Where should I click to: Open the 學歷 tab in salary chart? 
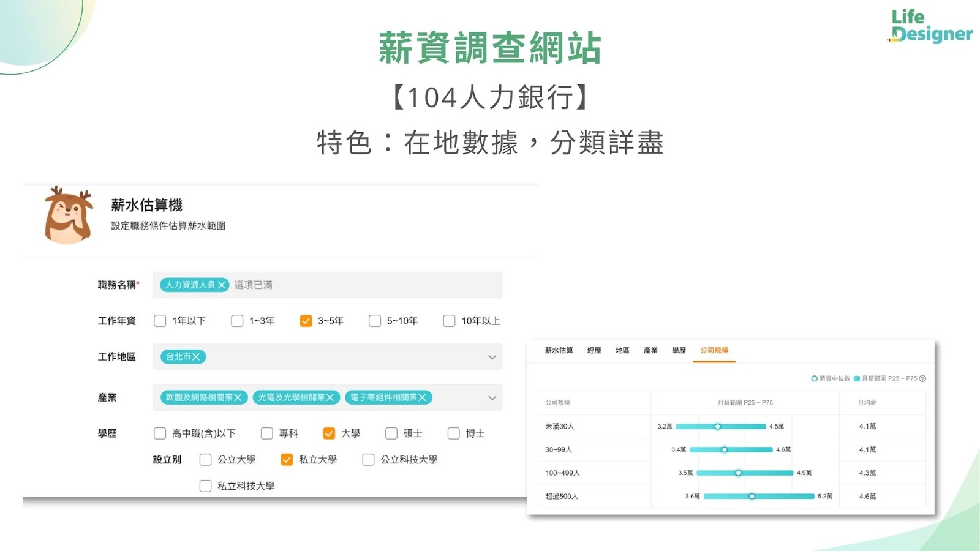(x=679, y=351)
